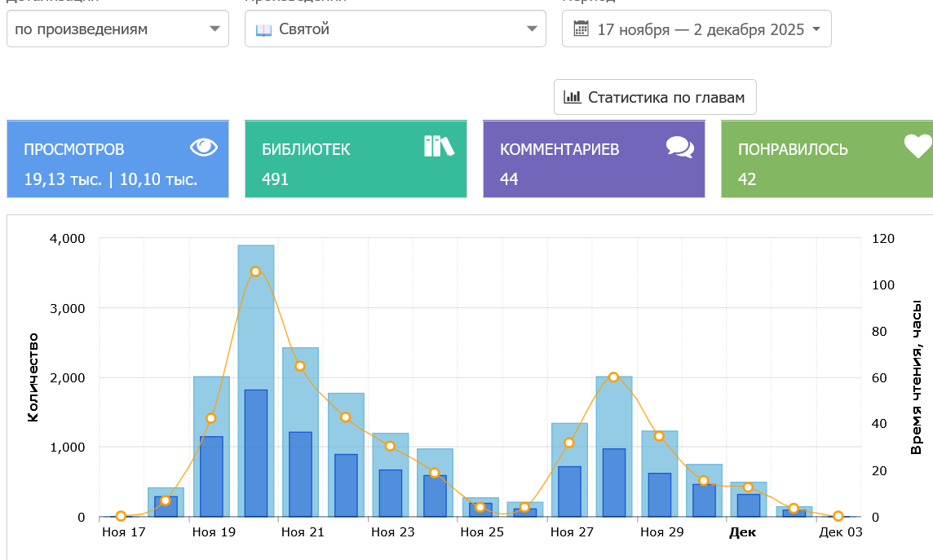Click the book icon beside Святой
Image resolution: width=933 pixels, height=560 pixels.
click(263, 29)
